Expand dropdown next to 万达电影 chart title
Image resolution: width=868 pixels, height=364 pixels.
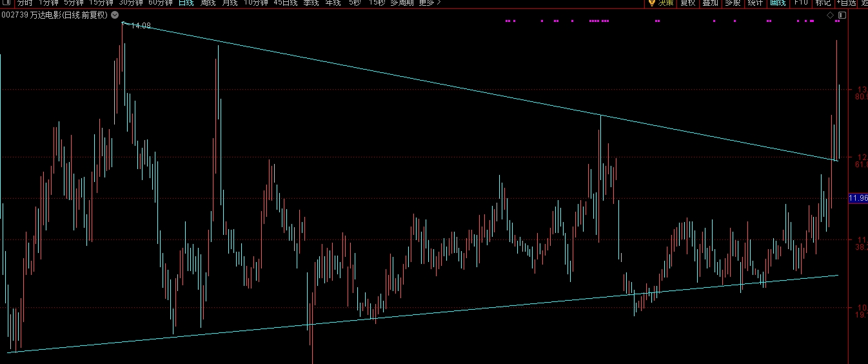click(x=115, y=14)
